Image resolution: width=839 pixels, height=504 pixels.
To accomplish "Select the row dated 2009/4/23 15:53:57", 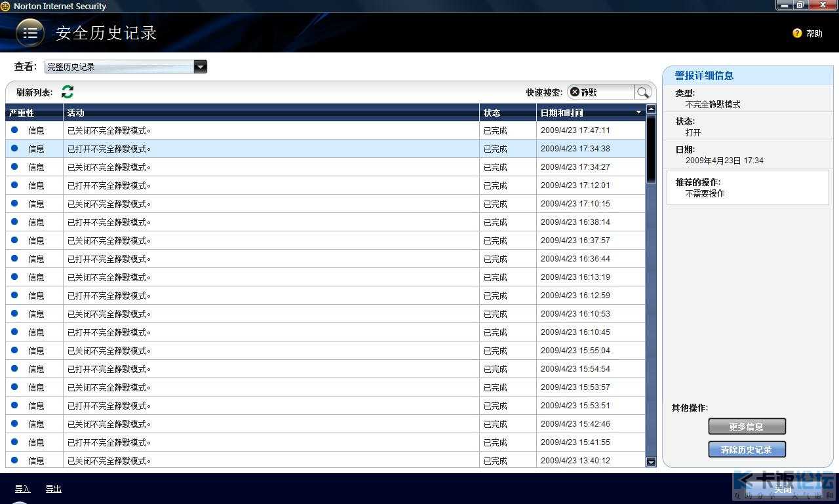I will [326, 387].
